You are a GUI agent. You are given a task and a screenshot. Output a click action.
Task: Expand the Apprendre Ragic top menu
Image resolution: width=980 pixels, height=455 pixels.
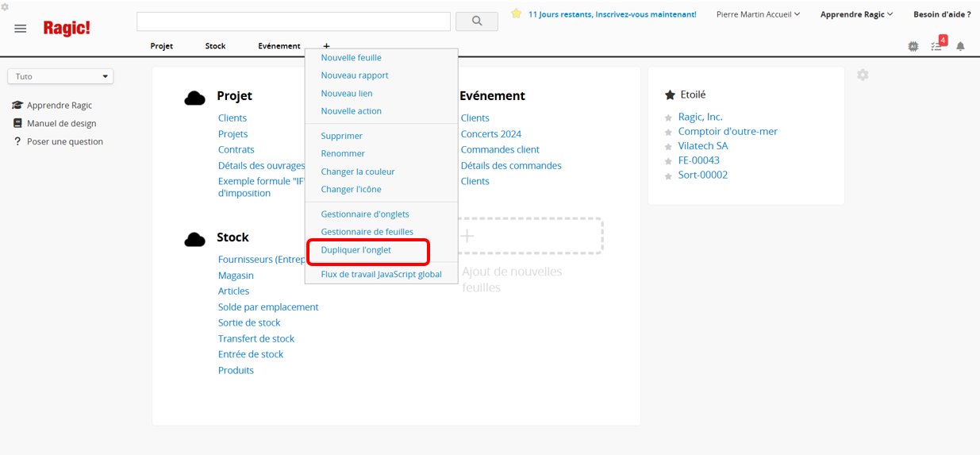(856, 14)
